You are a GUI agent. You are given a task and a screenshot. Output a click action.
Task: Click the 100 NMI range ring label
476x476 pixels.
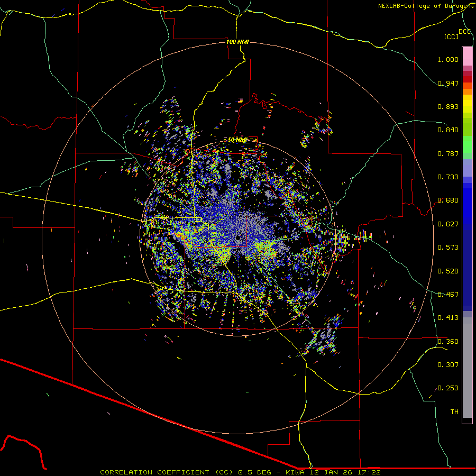tap(237, 42)
